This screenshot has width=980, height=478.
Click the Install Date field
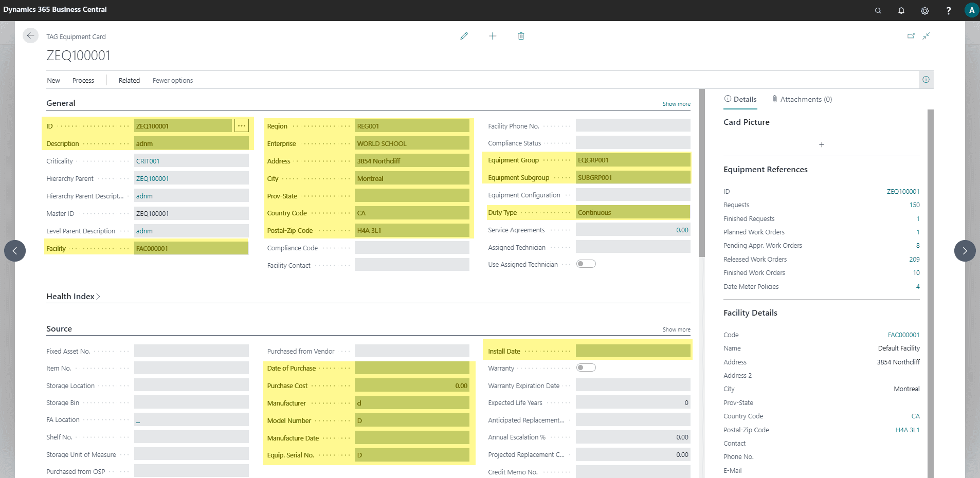tap(633, 351)
